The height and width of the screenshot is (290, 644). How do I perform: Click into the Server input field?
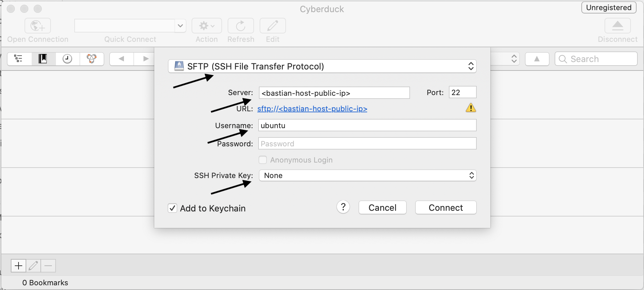334,93
